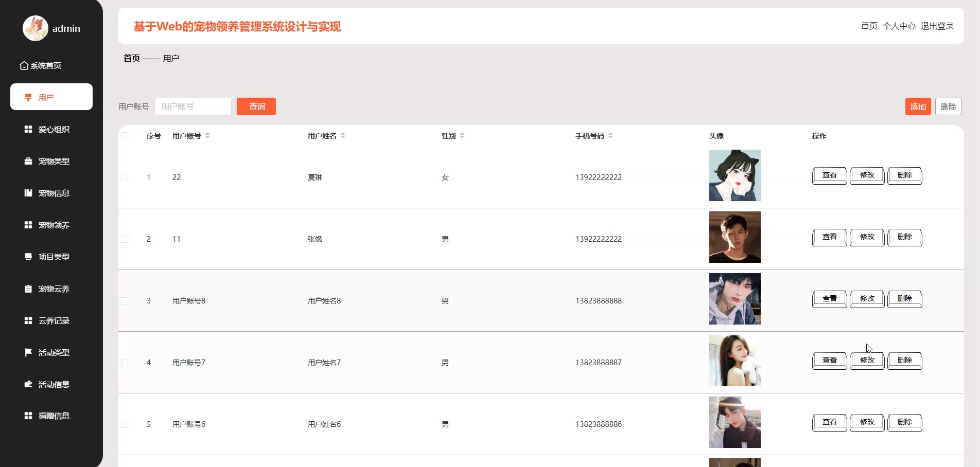Screen dimensions: 980x467
Task: Click the batch 删除 button above table
Action: click(949, 106)
